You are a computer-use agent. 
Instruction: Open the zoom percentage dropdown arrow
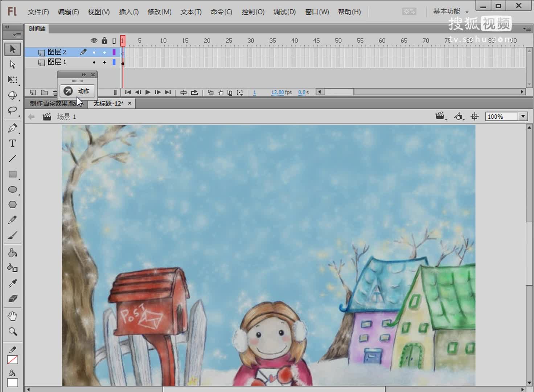(x=523, y=117)
